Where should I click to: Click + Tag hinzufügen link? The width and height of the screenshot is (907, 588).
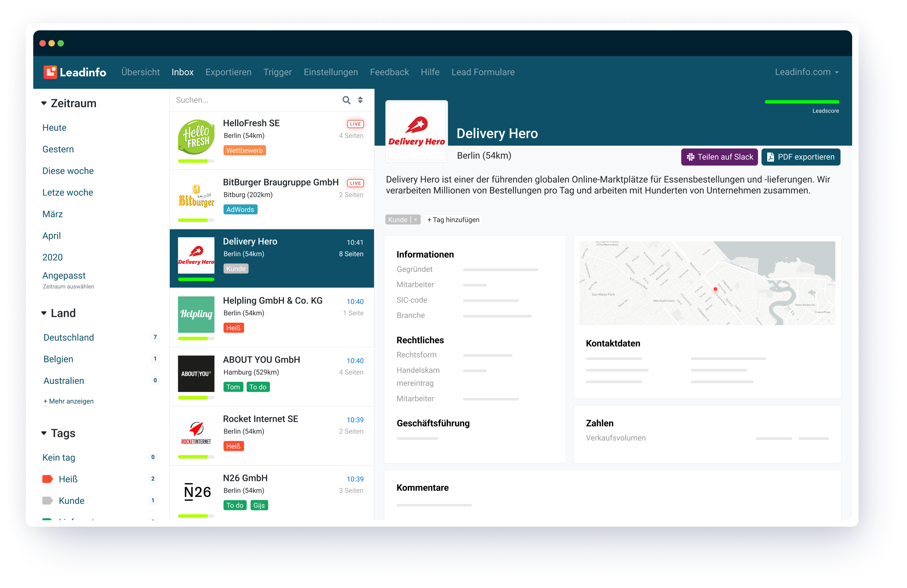[x=453, y=219]
